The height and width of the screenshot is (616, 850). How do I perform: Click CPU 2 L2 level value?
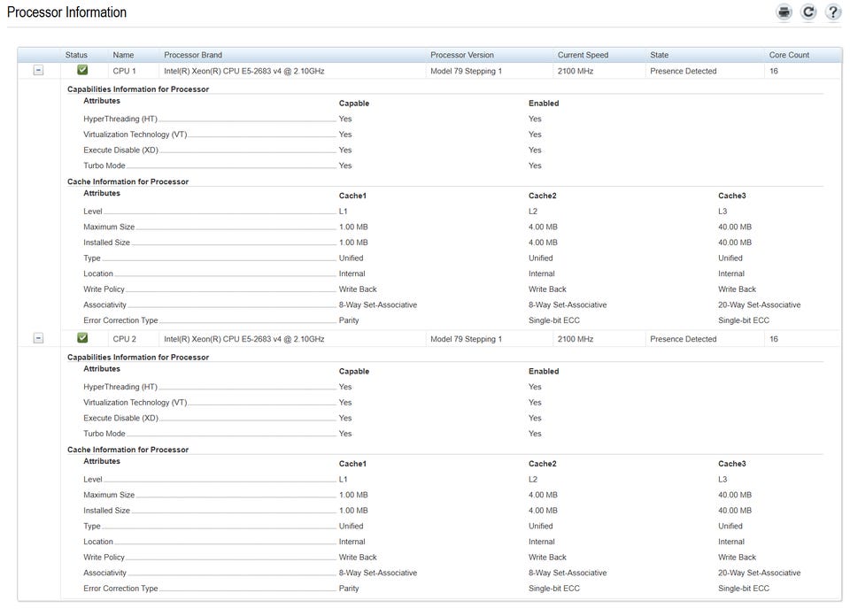[x=533, y=480]
